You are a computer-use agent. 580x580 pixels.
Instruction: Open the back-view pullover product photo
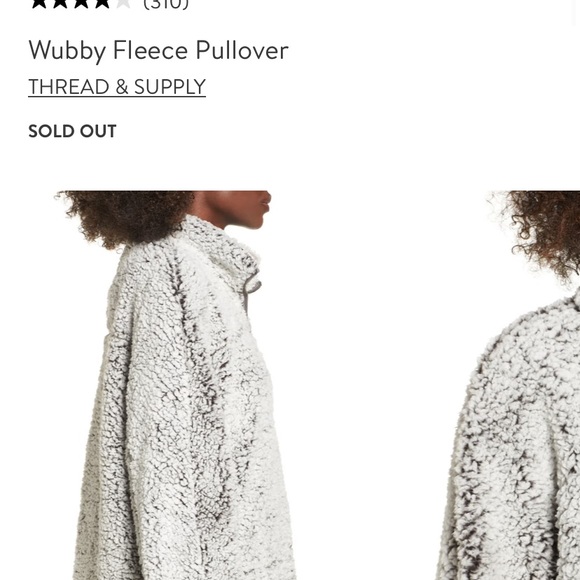(x=508, y=385)
